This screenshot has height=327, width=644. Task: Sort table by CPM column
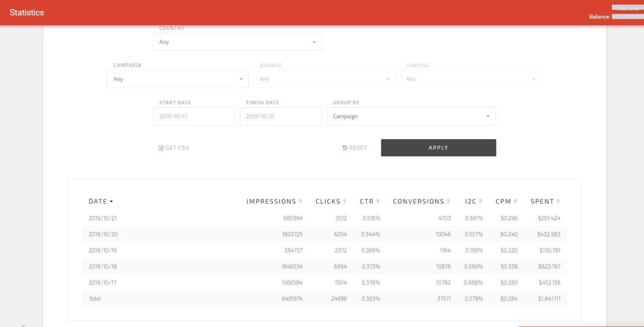click(506, 201)
